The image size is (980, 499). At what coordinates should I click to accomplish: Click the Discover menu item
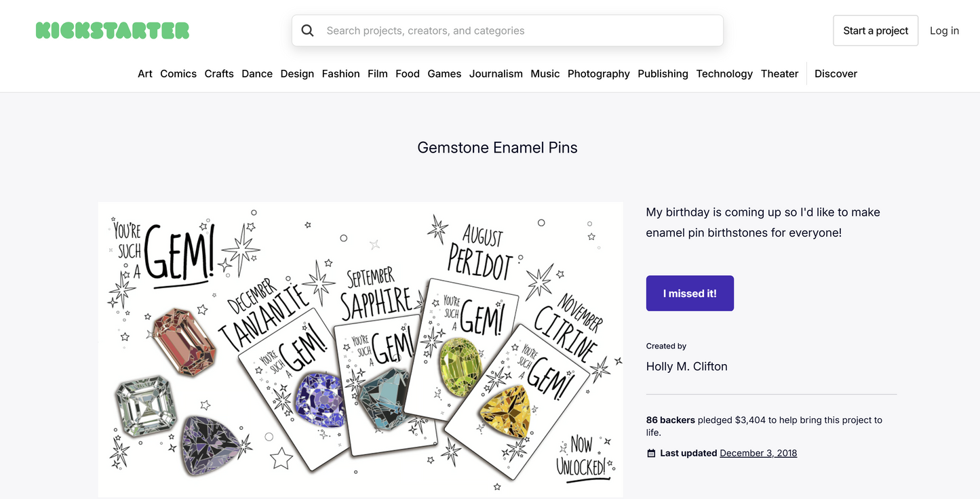coord(836,74)
